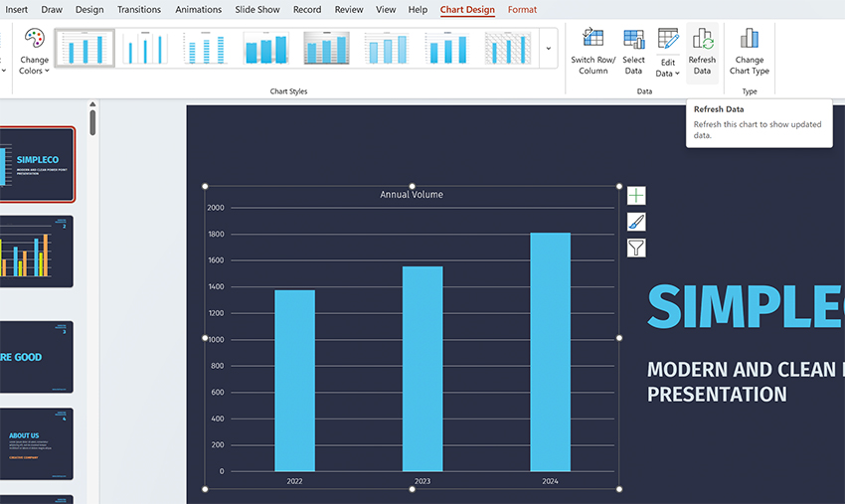Image resolution: width=845 pixels, height=504 pixels.
Task: Apply the fourth chart style with wide bars
Action: [265, 48]
